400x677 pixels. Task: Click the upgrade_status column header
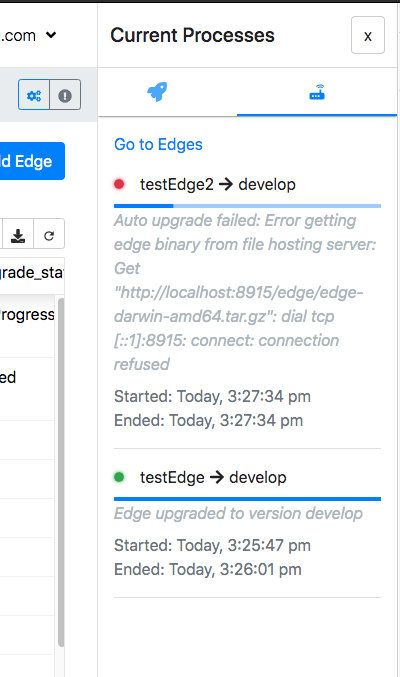pyautogui.click(x=31, y=272)
